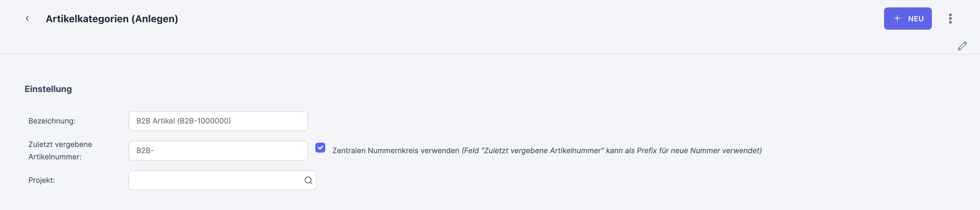Click the Projekt search magnifier icon
Image resolution: width=980 pixels, height=210 pixels.
click(308, 180)
